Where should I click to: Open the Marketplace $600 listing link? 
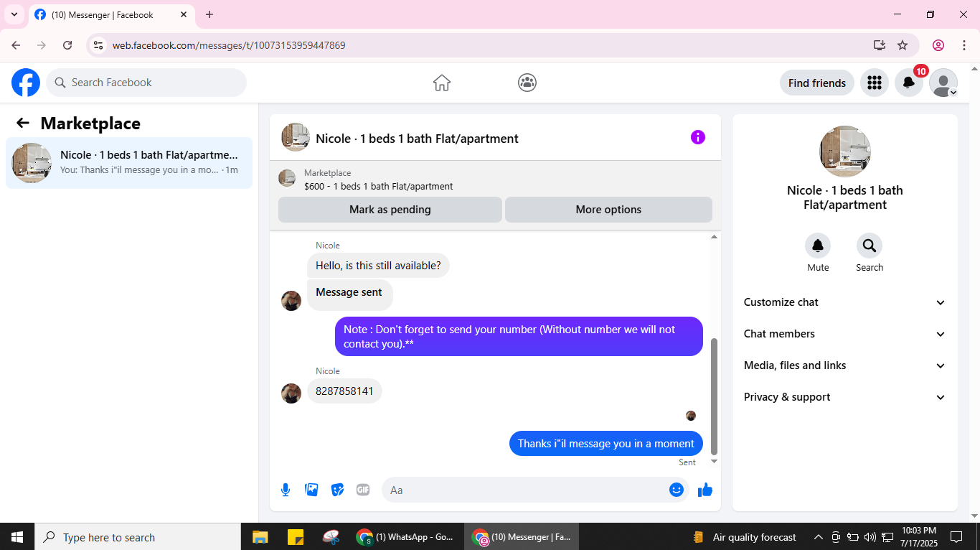point(379,186)
